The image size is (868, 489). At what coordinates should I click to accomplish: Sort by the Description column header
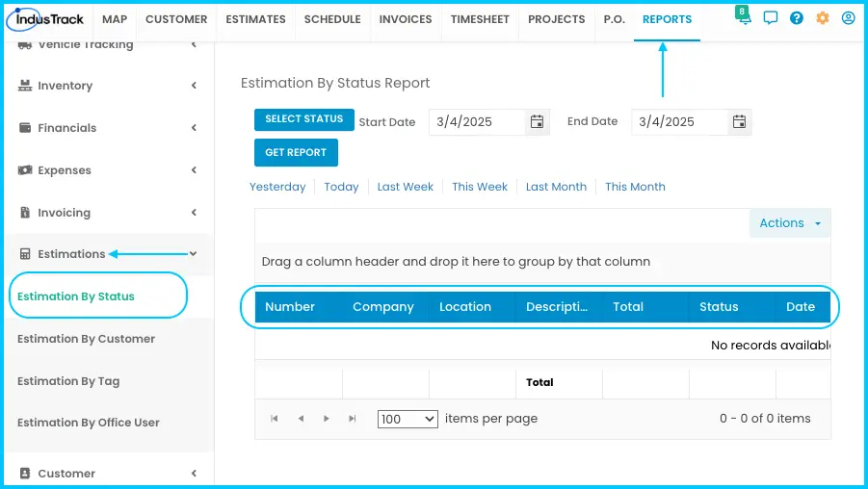[559, 307]
